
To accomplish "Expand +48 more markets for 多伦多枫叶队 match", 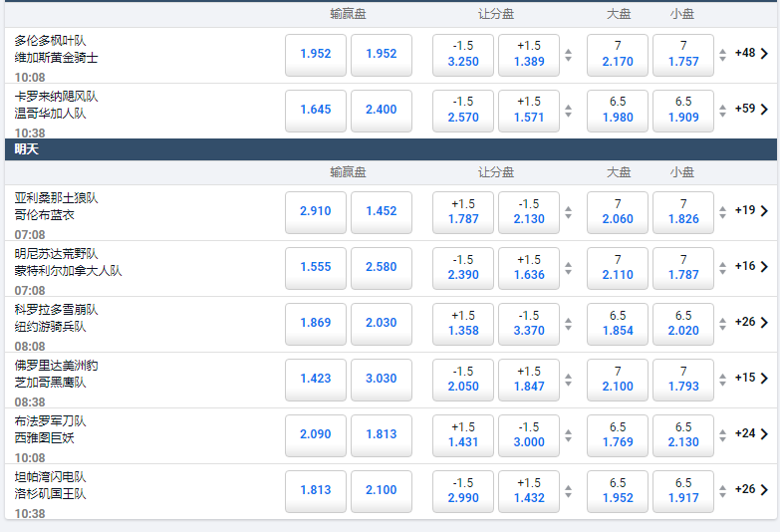I will [752, 54].
